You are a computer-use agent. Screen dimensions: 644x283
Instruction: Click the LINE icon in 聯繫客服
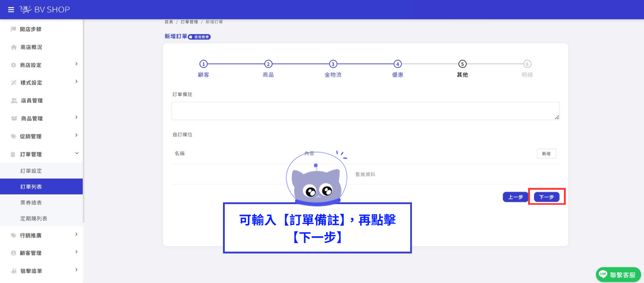(603, 275)
